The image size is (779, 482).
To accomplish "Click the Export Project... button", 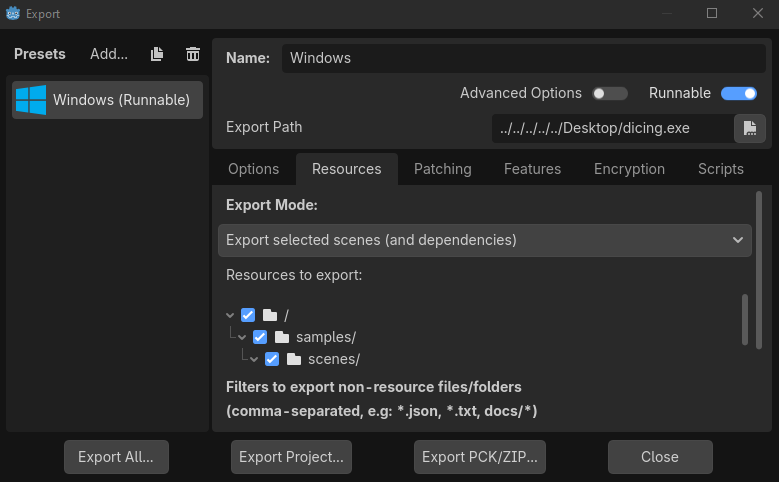I will pyautogui.click(x=291, y=457).
